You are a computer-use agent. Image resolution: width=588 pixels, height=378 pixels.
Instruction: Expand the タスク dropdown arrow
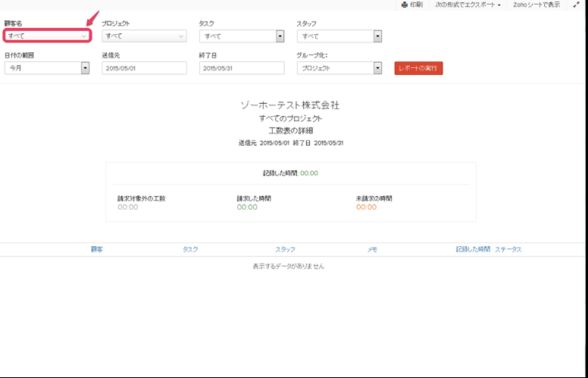tap(280, 36)
